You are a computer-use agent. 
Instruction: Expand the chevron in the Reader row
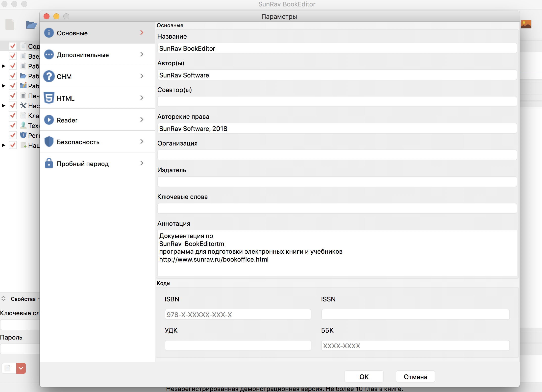coord(142,120)
